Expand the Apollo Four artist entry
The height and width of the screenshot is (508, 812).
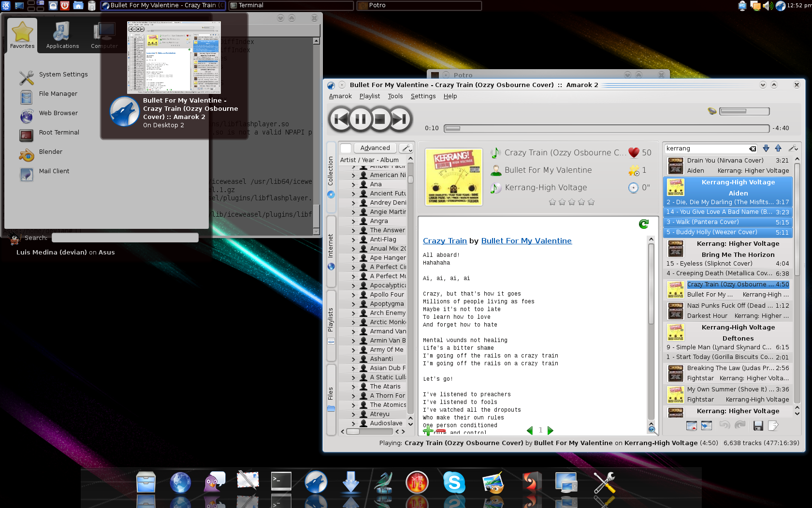click(x=353, y=295)
